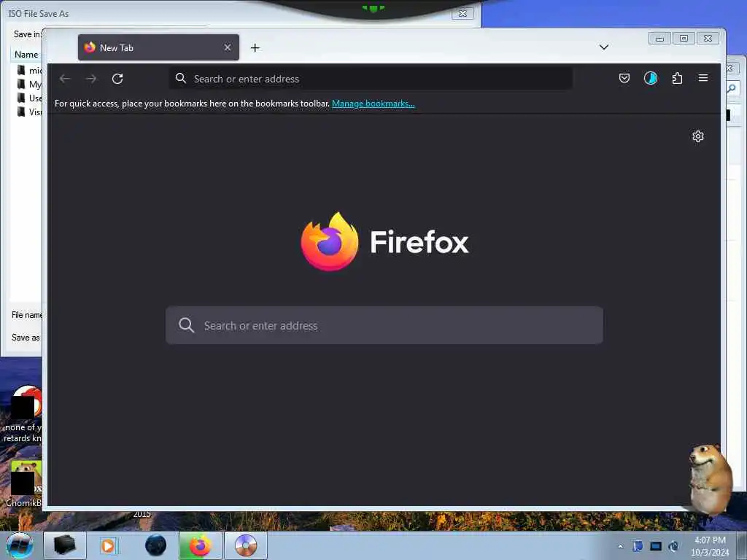
Task: Click the Name column header in Save As dialog
Action: [26, 54]
